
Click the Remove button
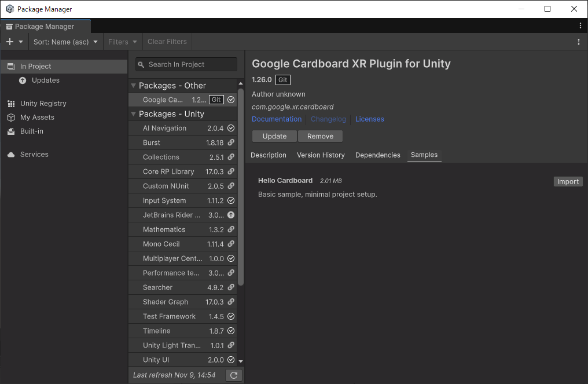[x=320, y=136]
